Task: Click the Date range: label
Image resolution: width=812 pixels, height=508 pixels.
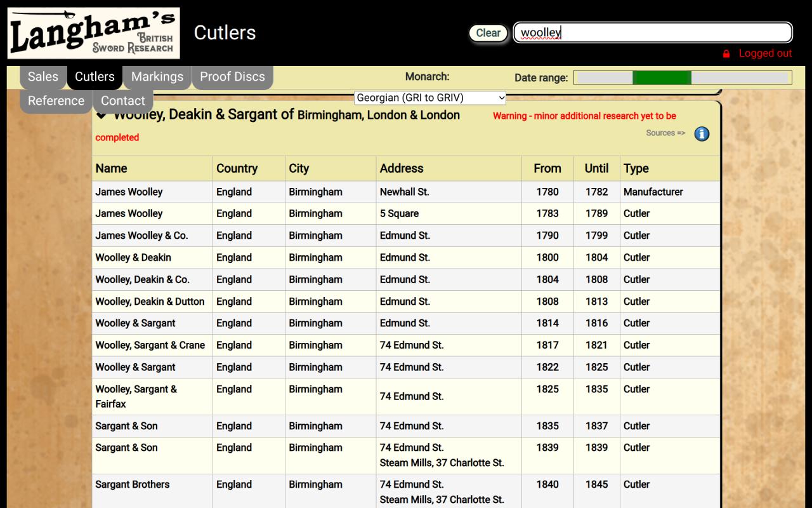Action: point(541,78)
